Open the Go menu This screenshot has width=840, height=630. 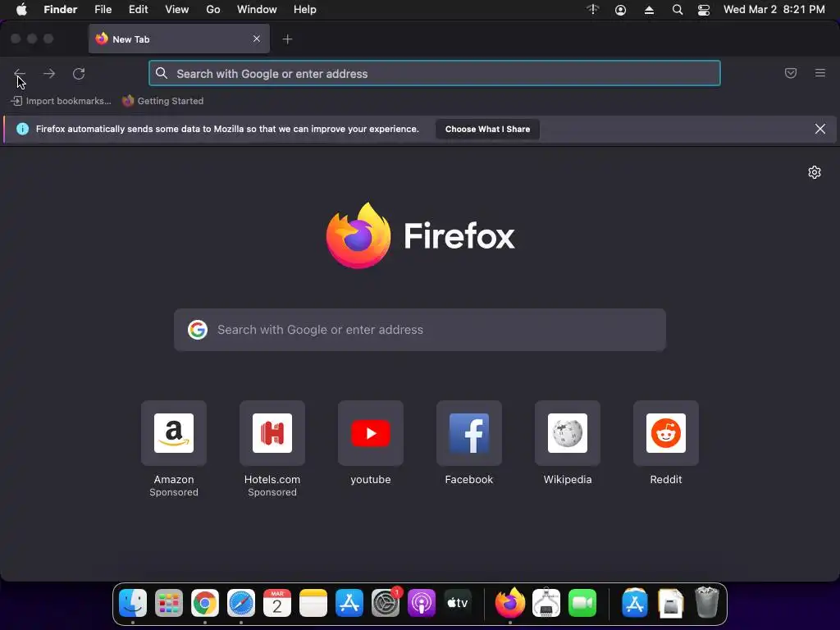[213, 10]
